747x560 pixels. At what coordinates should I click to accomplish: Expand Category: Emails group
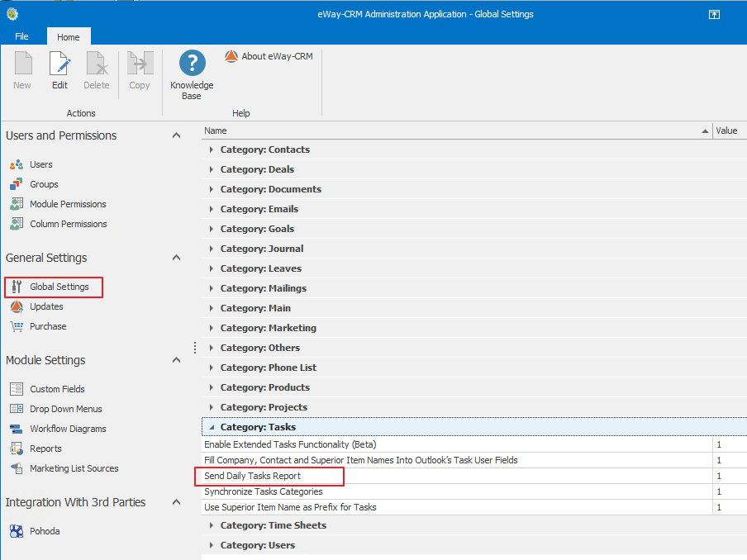tap(211, 209)
